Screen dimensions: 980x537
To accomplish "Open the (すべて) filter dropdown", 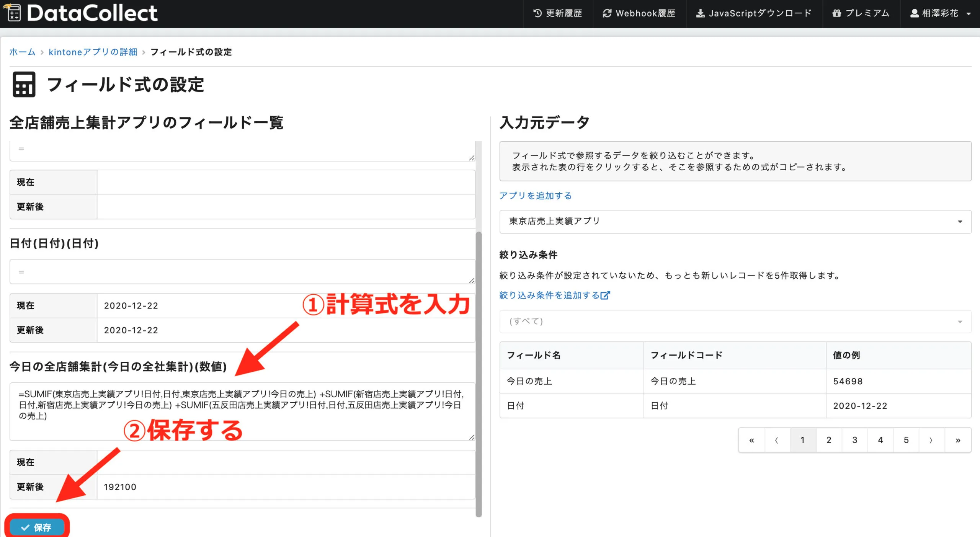I will click(735, 322).
